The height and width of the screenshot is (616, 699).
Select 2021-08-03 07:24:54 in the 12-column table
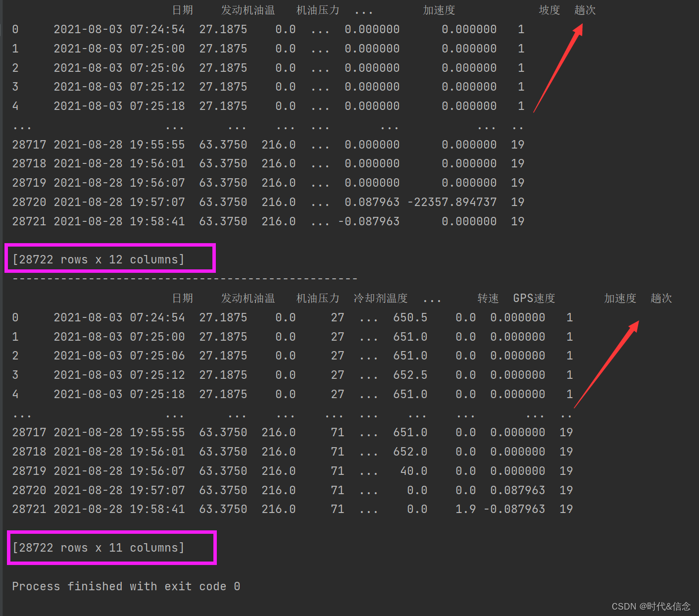[x=119, y=29]
